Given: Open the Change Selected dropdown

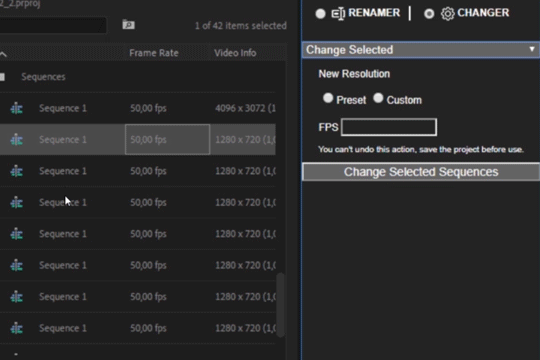Looking at the screenshot, I should coord(421,50).
